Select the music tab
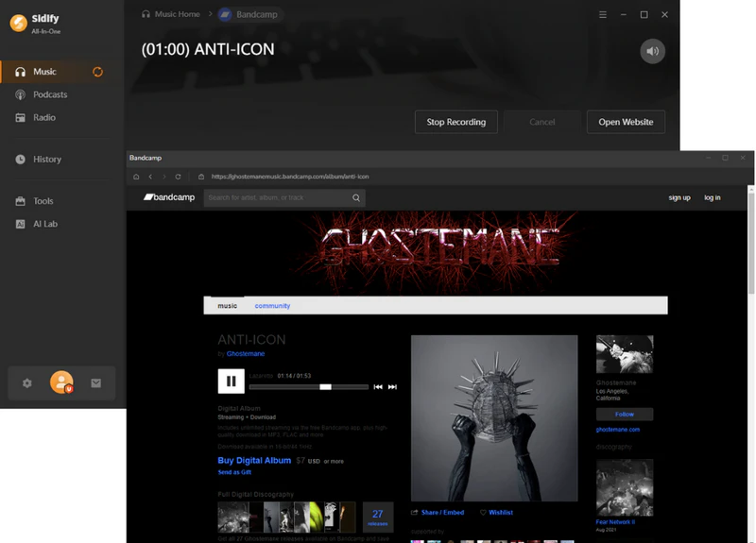The height and width of the screenshot is (543, 756). tap(227, 306)
